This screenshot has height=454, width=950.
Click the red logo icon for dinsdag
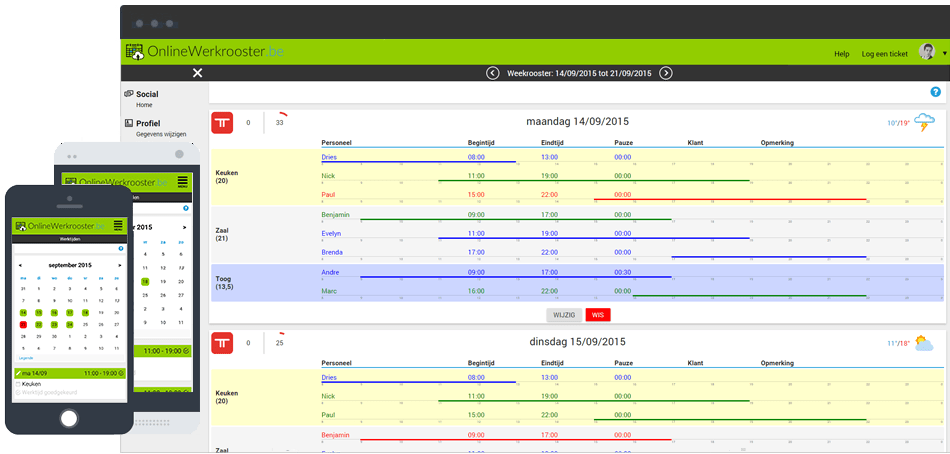click(x=223, y=344)
